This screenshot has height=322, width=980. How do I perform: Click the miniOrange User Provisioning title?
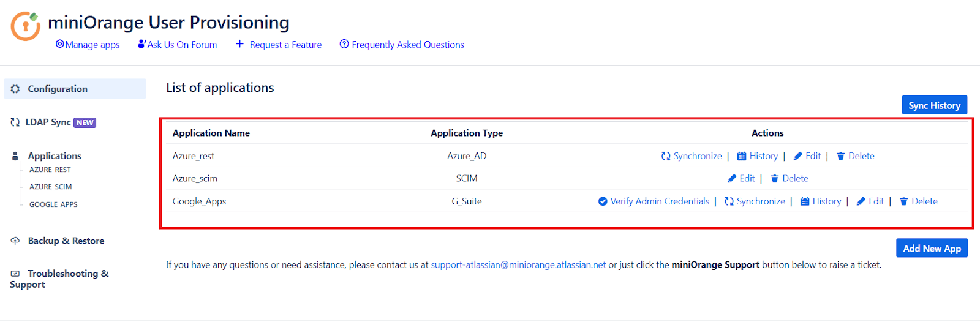168,23
